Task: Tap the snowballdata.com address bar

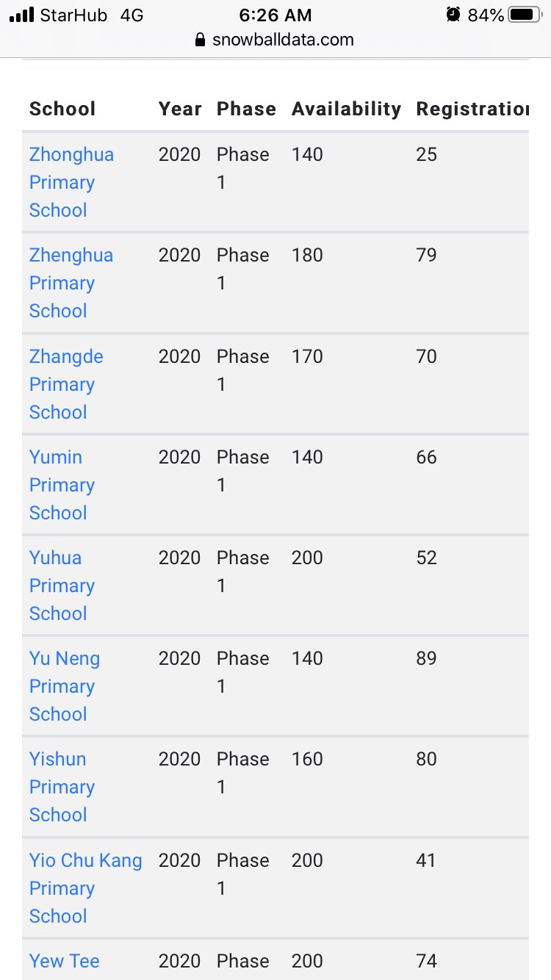Action: coord(283,40)
